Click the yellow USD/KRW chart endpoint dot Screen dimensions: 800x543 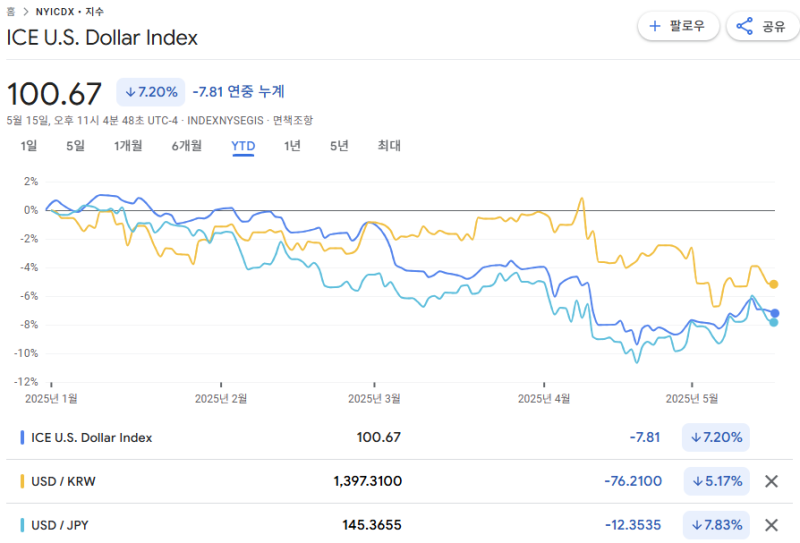tap(773, 284)
